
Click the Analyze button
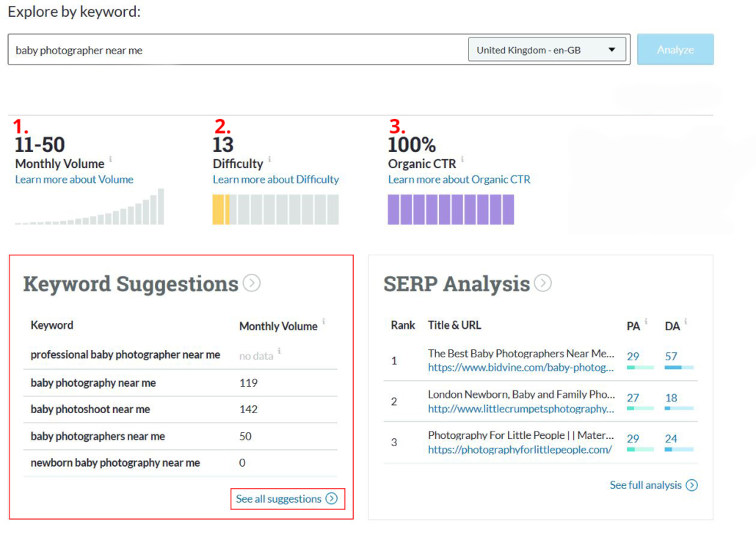[x=675, y=49]
